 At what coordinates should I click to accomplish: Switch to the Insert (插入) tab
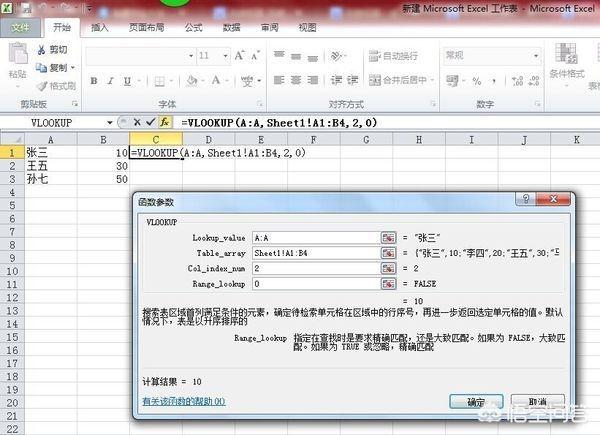pyautogui.click(x=100, y=28)
